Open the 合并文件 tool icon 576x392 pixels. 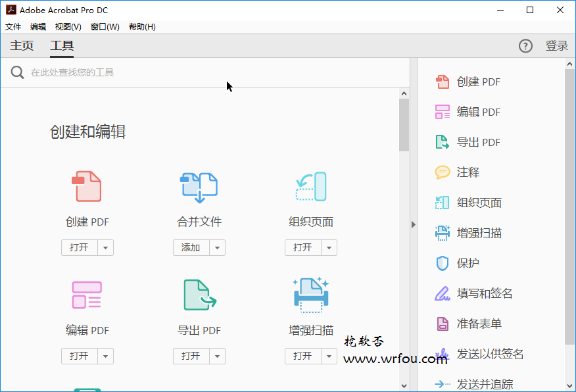coord(199,185)
